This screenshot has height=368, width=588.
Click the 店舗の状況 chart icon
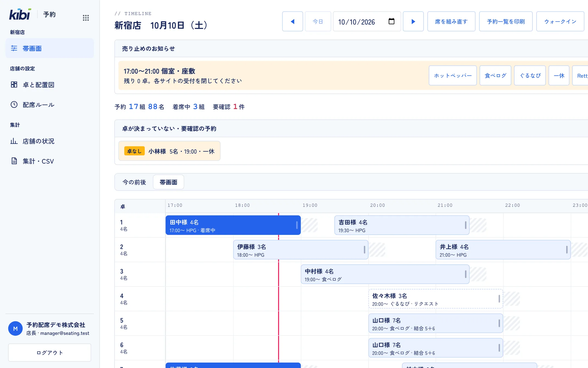click(14, 141)
